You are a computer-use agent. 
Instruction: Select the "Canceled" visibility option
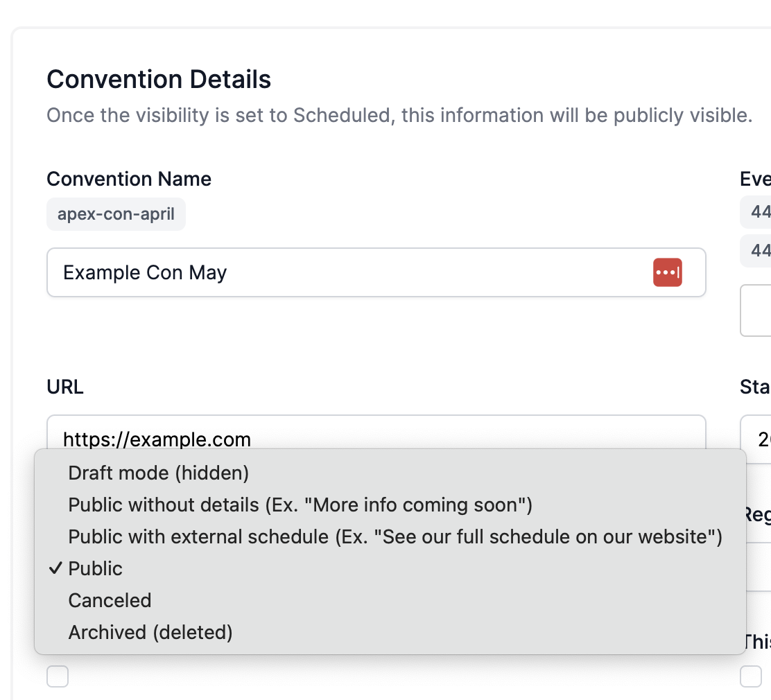[110, 600]
